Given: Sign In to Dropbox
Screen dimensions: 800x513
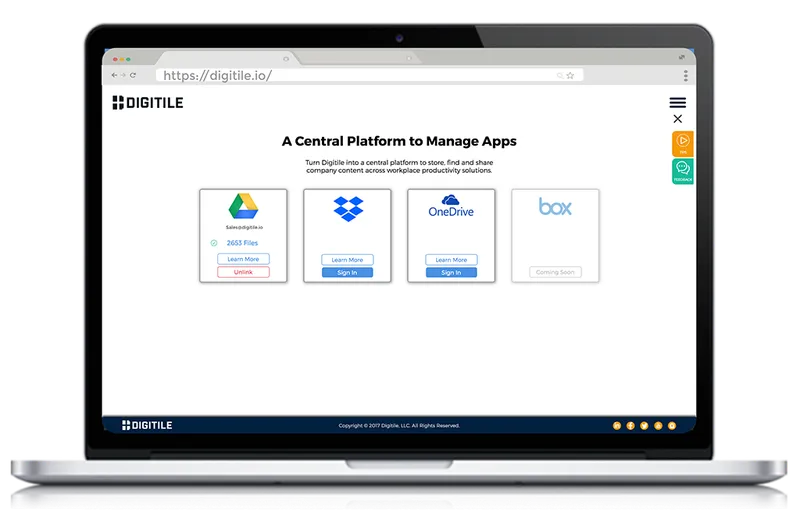Looking at the screenshot, I should pyautogui.click(x=347, y=273).
